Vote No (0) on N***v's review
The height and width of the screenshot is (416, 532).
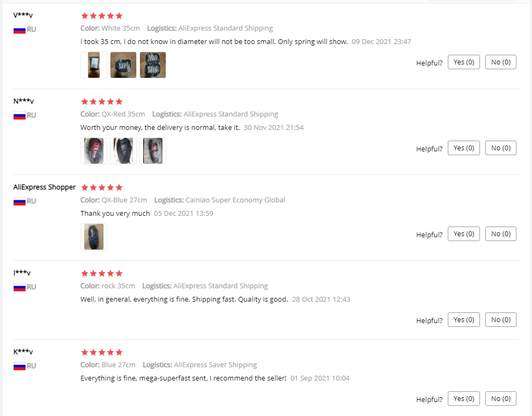500,148
